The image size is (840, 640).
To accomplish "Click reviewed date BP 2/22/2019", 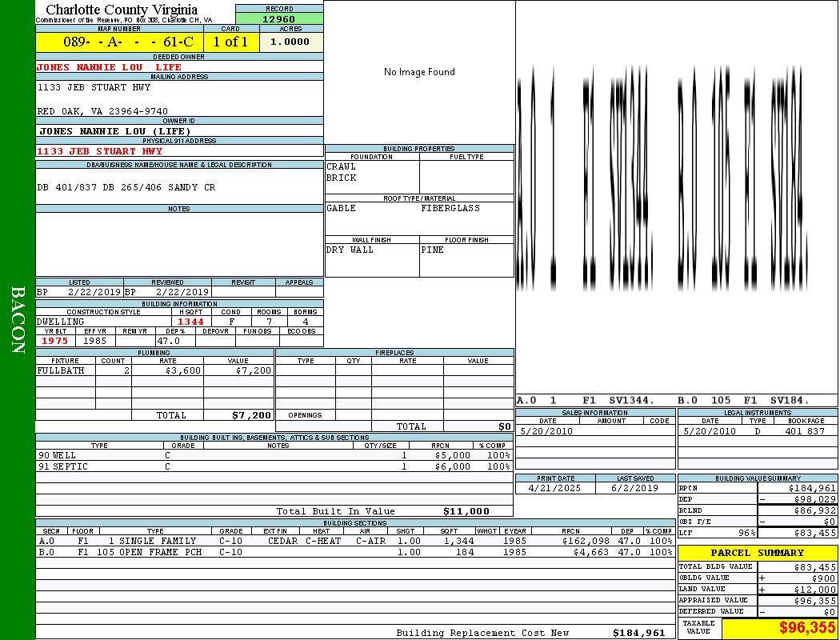I will point(167,292).
